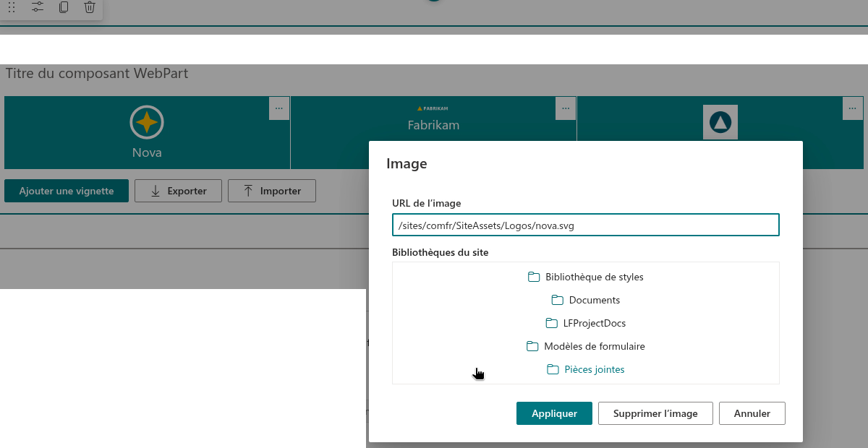The width and height of the screenshot is (868, 448).
Task: Click the move web part drag handle
Action: pyautogui.click(x=12, y=7)
